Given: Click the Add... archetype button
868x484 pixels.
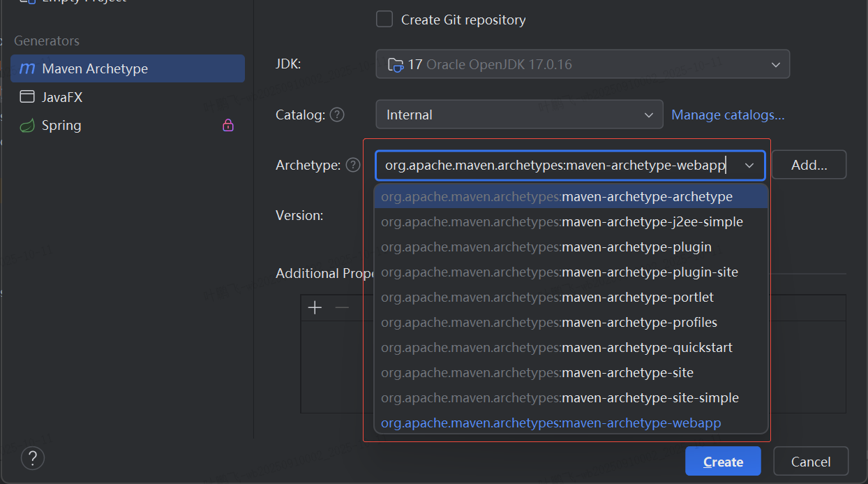Looking at the screenshot, I should (809, 166).
